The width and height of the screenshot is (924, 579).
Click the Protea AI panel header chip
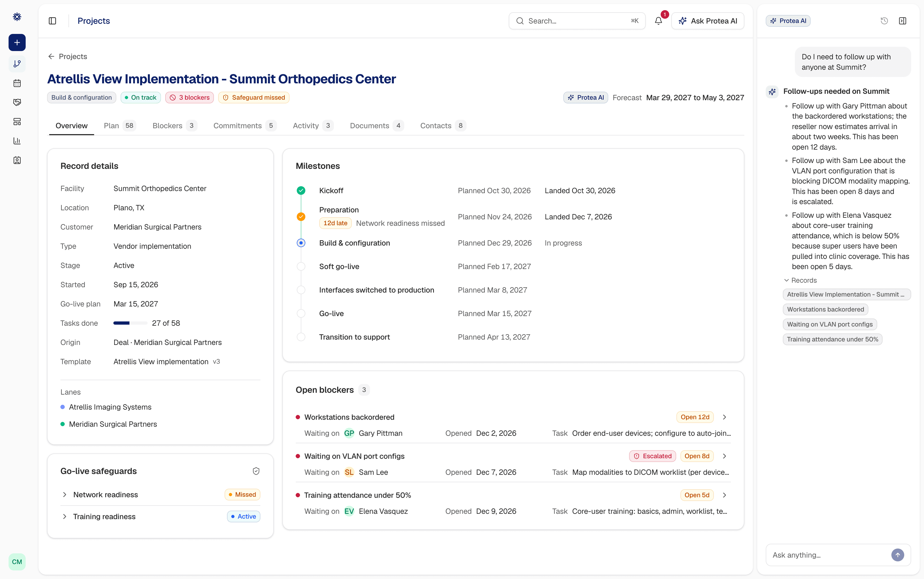tap(788, 21)
